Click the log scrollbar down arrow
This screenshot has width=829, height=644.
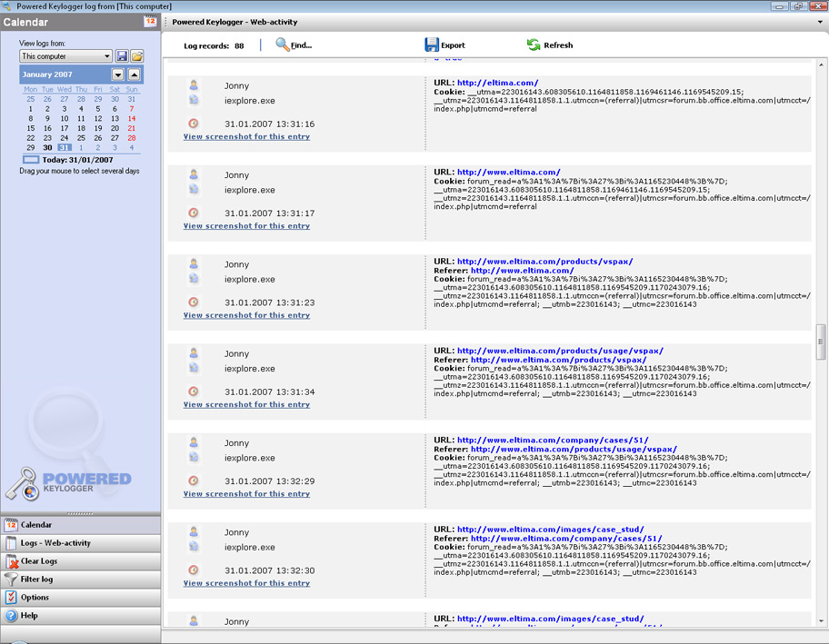pos(821,620)
